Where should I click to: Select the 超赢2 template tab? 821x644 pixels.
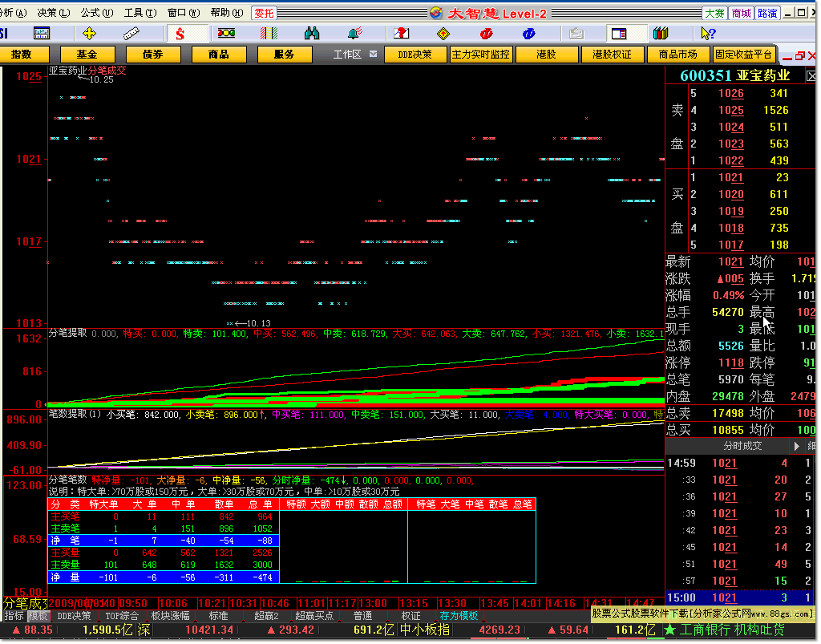click(x=266, y=616)
